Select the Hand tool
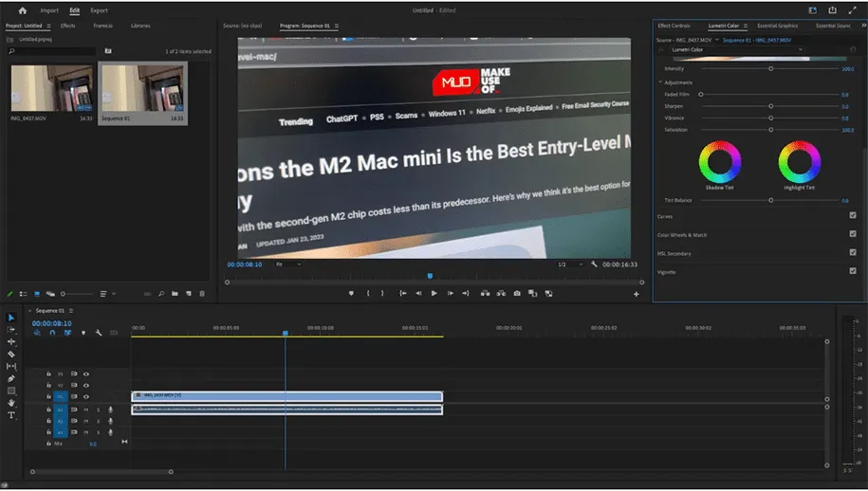 (x=11, y=403)
